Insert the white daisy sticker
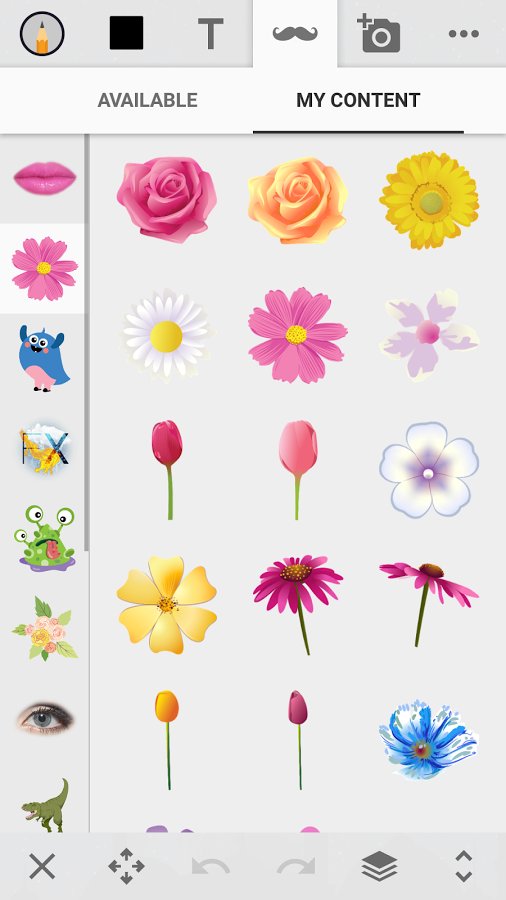506x900 pixels. point(166,336)
